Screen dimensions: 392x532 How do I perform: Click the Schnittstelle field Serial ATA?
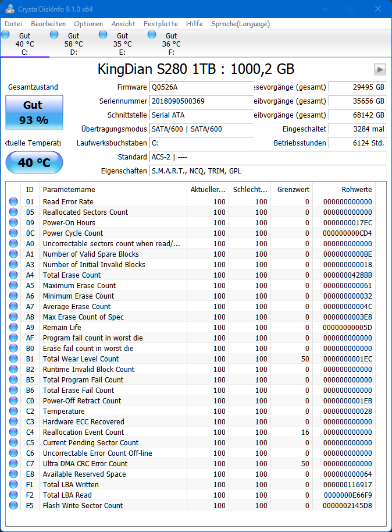201,115
